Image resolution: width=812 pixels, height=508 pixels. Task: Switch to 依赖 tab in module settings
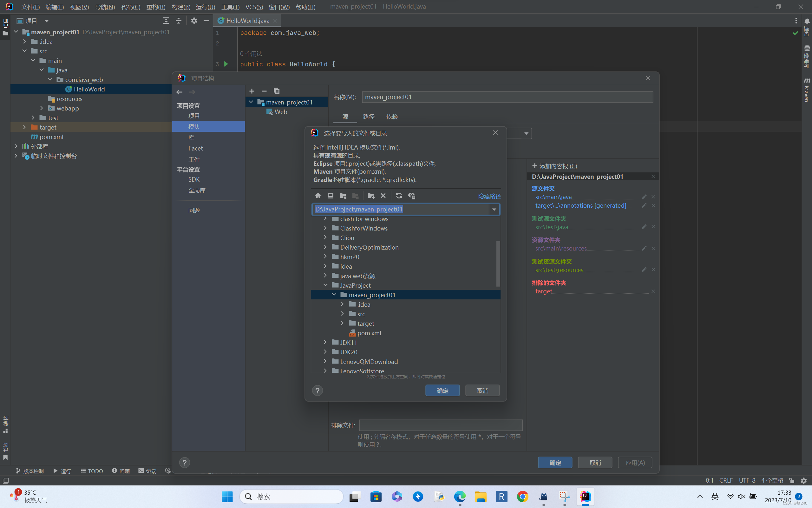(392, 117)
